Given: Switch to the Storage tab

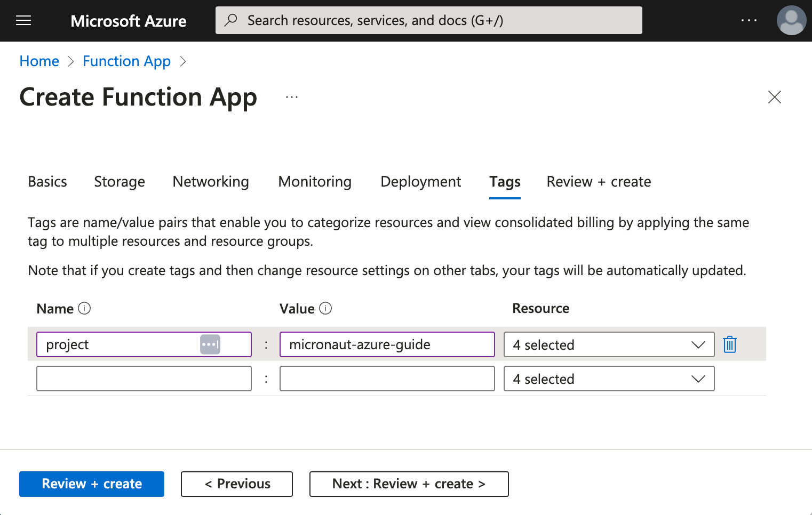Looking at the screenshot, I should point(120,182).
